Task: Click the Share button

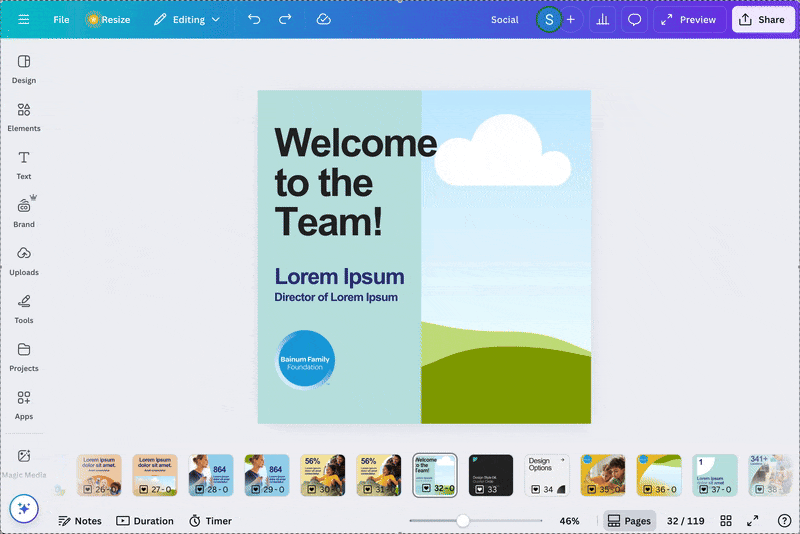Action: pos(762,19)
